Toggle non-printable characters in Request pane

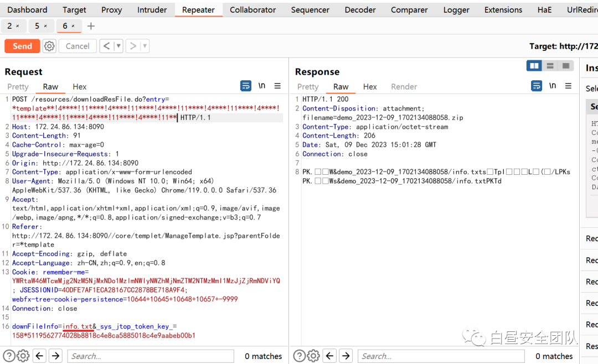point(261,86)
